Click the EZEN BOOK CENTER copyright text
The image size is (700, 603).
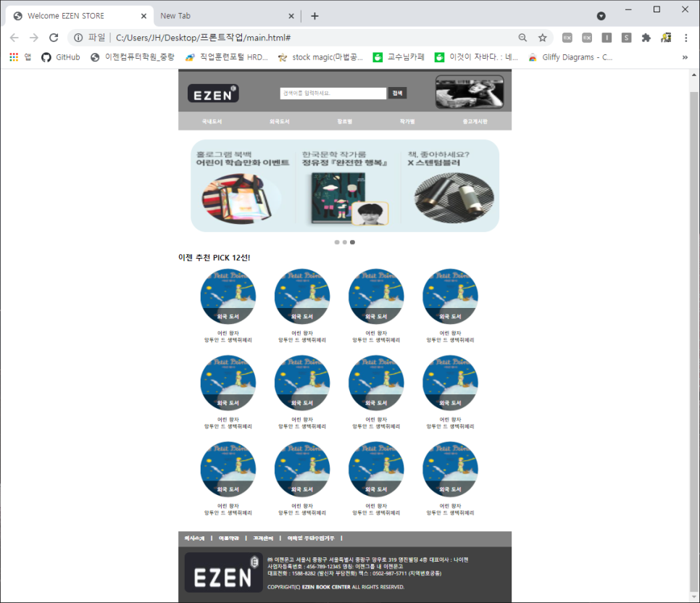(x=326, y=587)
